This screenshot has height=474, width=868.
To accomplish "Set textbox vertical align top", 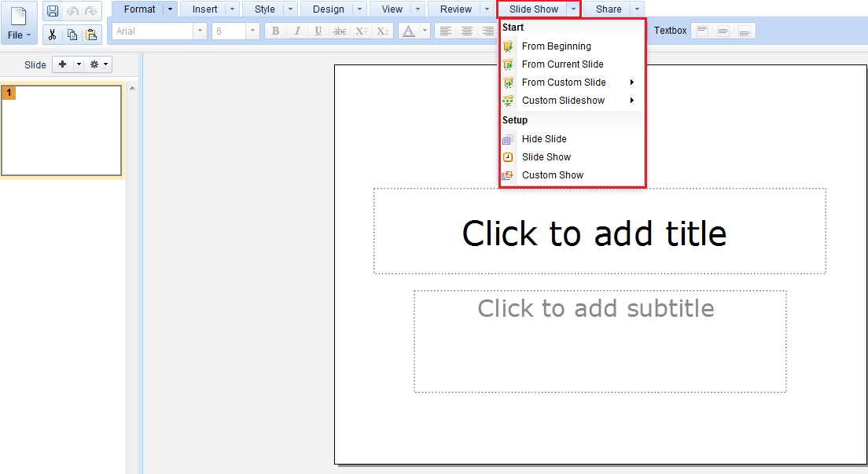I will tap(702, 31).
